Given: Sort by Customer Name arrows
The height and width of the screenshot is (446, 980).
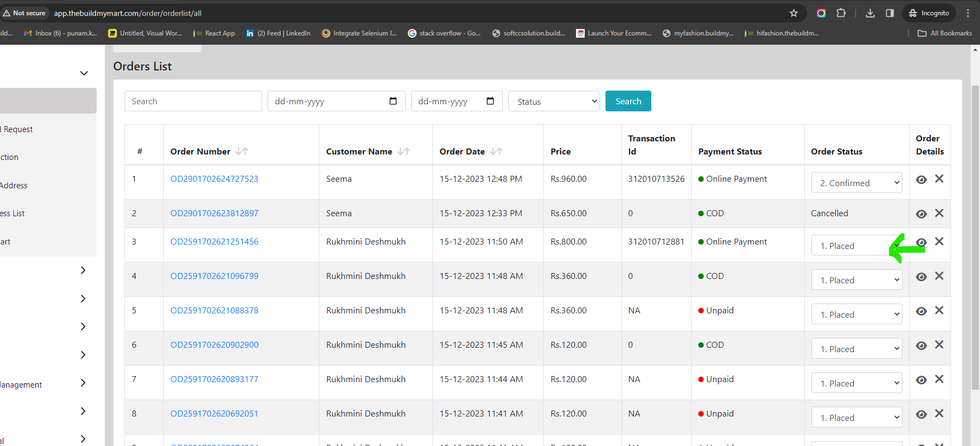Looking at the screenshot, I should (x=403, y=151).
